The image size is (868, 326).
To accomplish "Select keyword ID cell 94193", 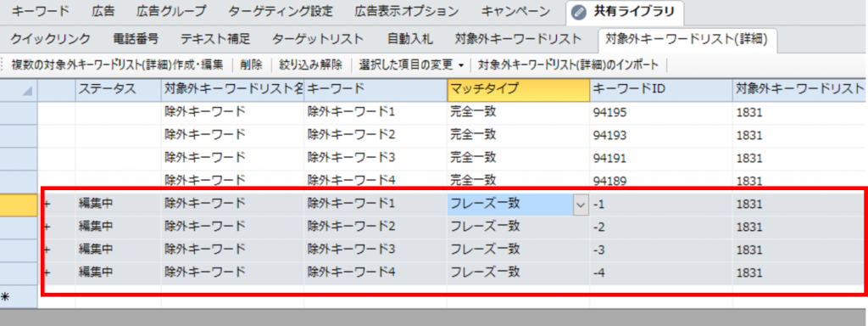I will tap(661, 135).
